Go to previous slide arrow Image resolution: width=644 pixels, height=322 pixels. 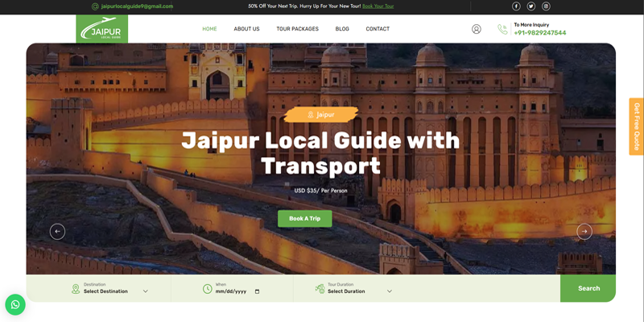click(x=57, y=232)
